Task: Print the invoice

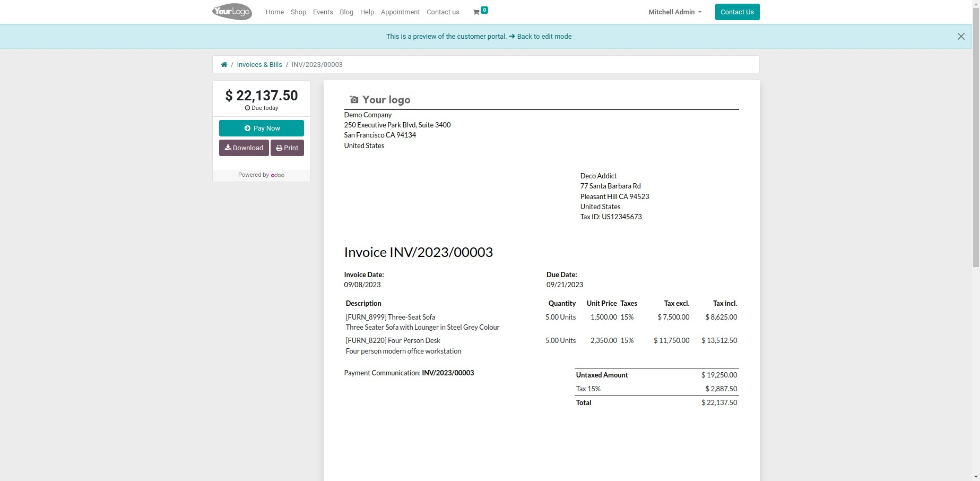Action: (x=287, y=148)
